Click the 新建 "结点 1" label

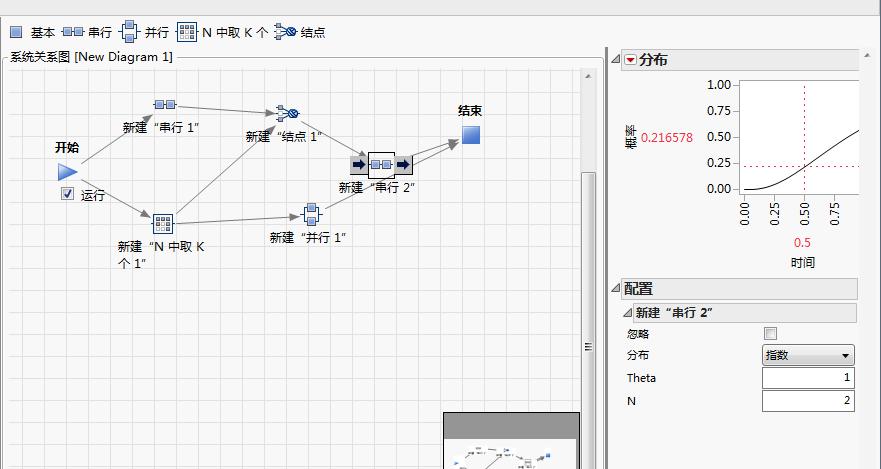[284, 136]
